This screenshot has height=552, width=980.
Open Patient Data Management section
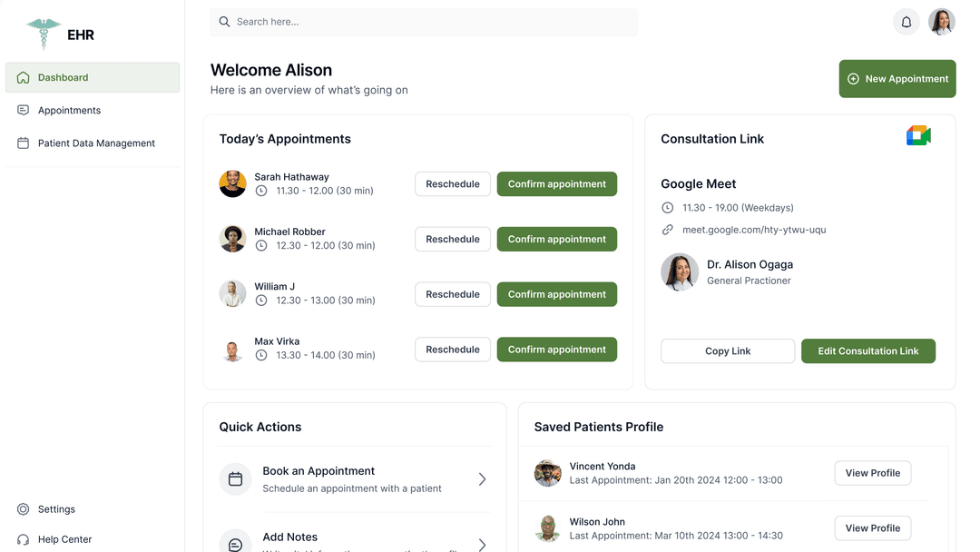[96, 143]
